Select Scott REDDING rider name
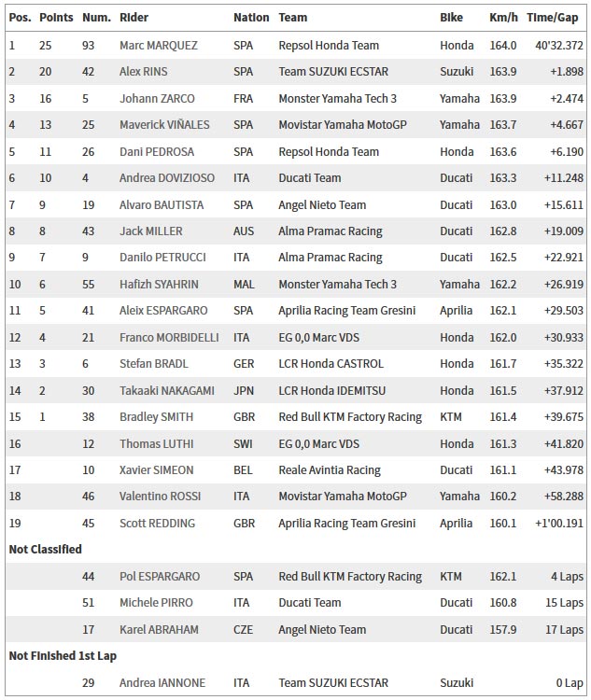This screenshot has width=591, height=700. [157, 523]
